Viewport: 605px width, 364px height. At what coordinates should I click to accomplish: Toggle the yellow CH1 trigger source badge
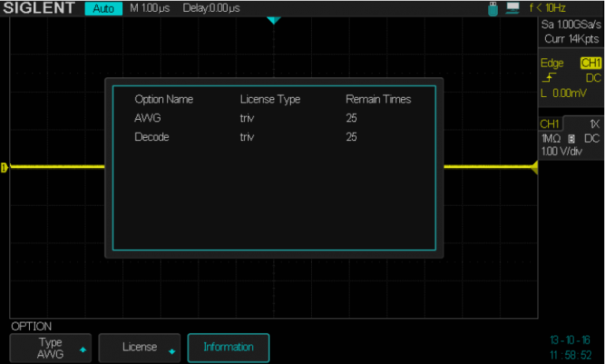(590, 63)
